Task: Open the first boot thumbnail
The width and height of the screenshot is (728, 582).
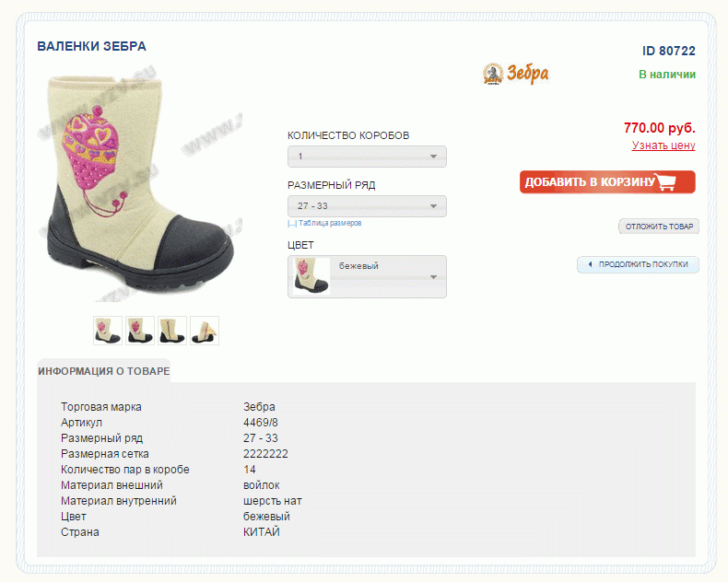Action: pyautogui.click(x=108, y=331)
